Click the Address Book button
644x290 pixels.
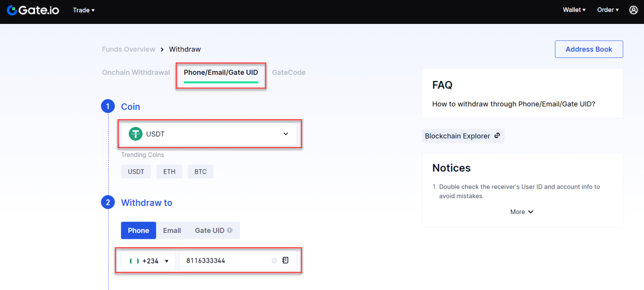[x=589, y=49]
